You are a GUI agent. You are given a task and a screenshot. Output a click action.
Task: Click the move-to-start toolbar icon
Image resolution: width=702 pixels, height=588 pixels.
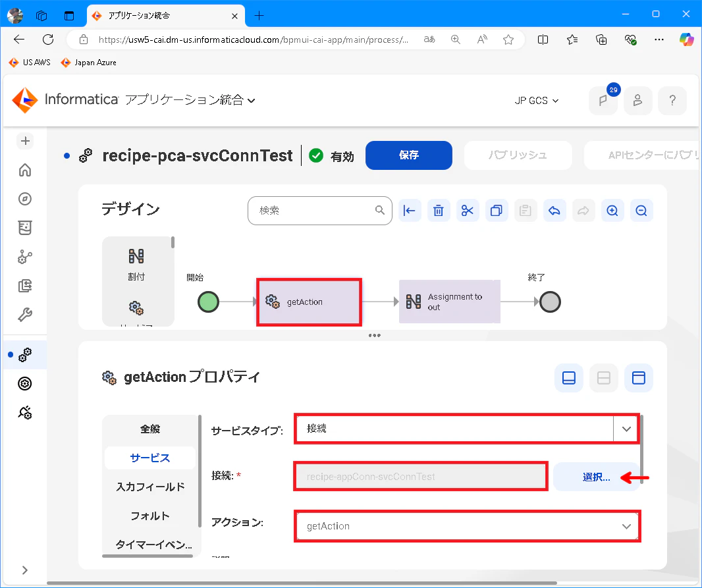click(x=409, y=210)
